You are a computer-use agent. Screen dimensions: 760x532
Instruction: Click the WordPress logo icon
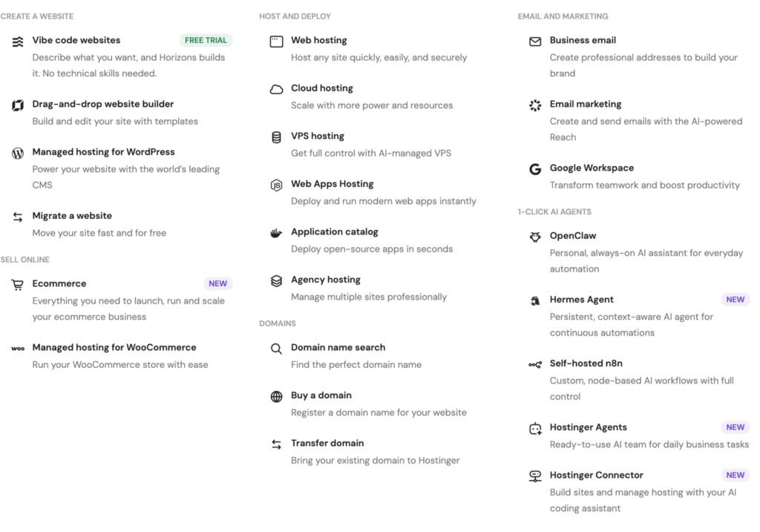pos(18,153)
